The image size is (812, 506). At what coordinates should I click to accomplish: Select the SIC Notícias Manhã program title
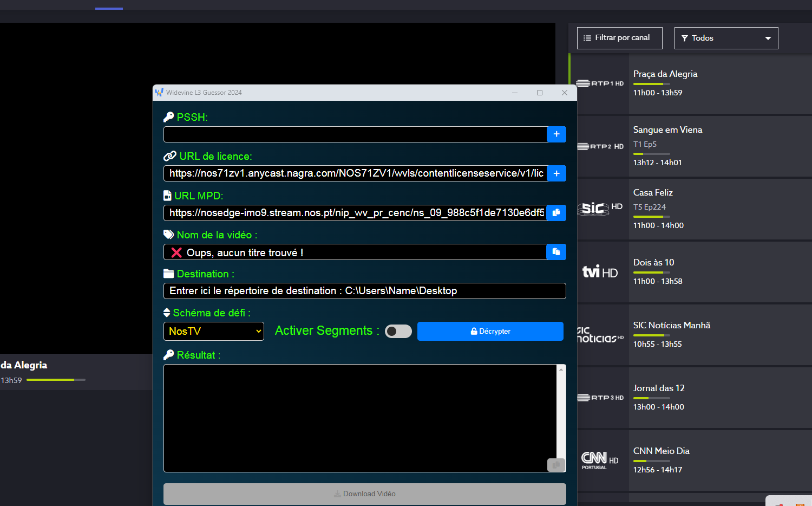pyautogui.click(x=672, y=326)
